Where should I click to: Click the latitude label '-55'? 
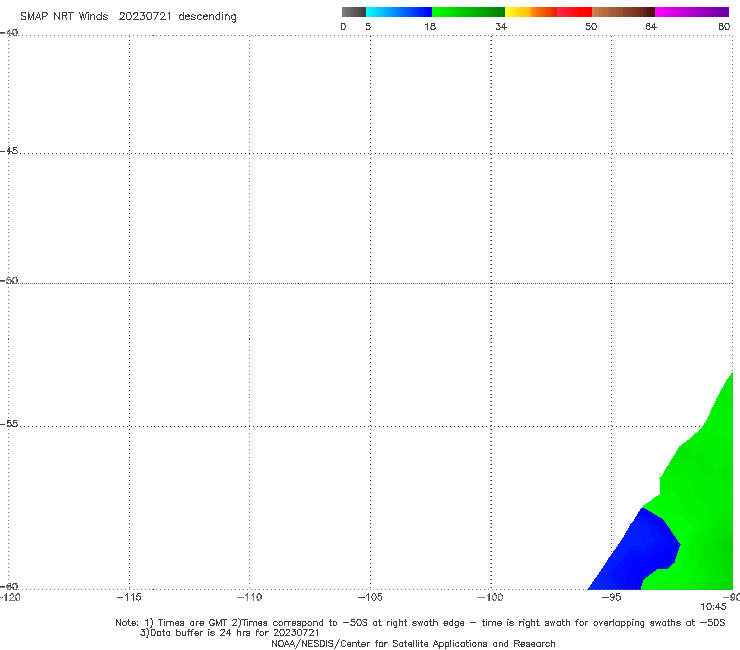pos(9,424)
